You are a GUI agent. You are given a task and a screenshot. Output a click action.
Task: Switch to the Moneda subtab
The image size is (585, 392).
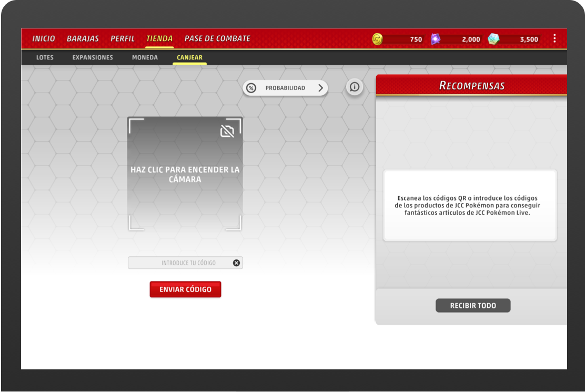(145, 58)
